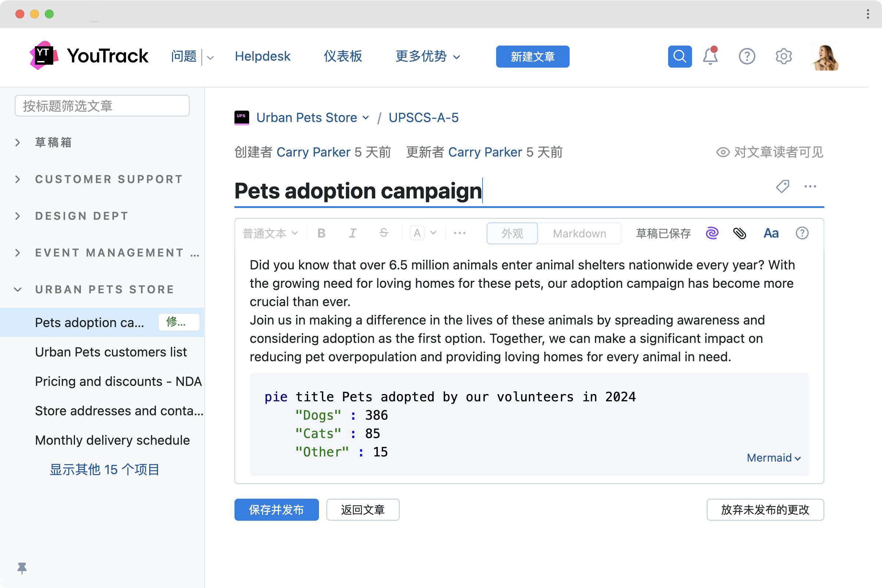Open the settings gear icon

(784, 57)
